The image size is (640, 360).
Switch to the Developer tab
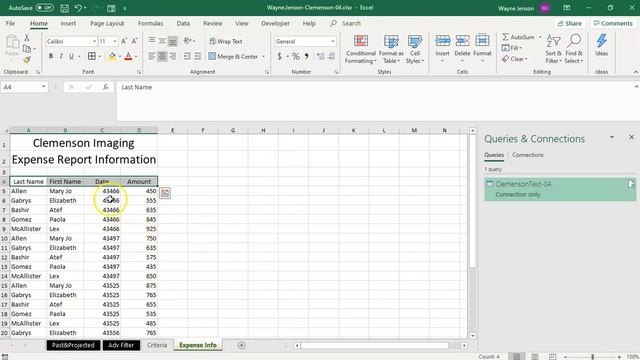pyautogui.click(x=275, y=23)
